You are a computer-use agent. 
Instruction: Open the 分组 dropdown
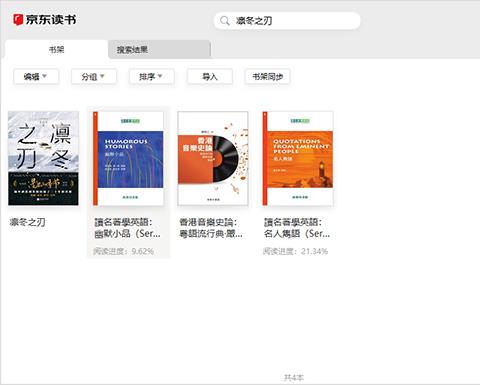pos(94,77)
